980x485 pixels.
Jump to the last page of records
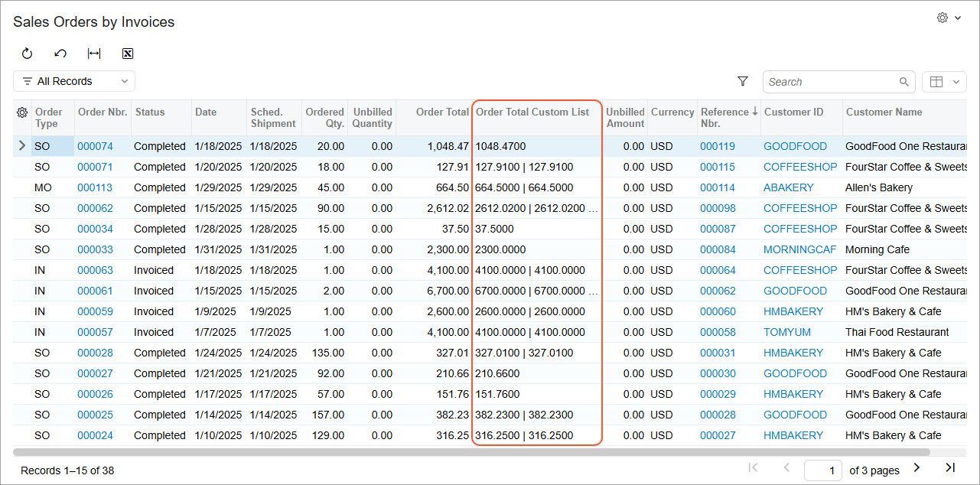click(950, 467)
